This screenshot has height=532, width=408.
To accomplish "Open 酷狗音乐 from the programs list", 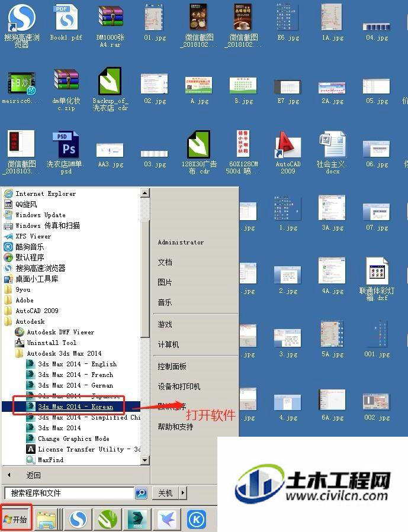I will 30,247.
